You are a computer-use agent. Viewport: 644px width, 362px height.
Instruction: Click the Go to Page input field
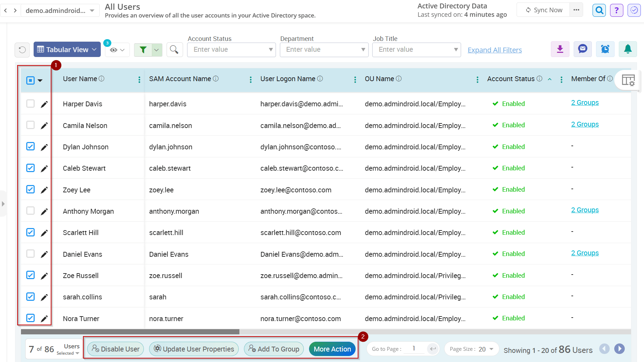[414, 348]
